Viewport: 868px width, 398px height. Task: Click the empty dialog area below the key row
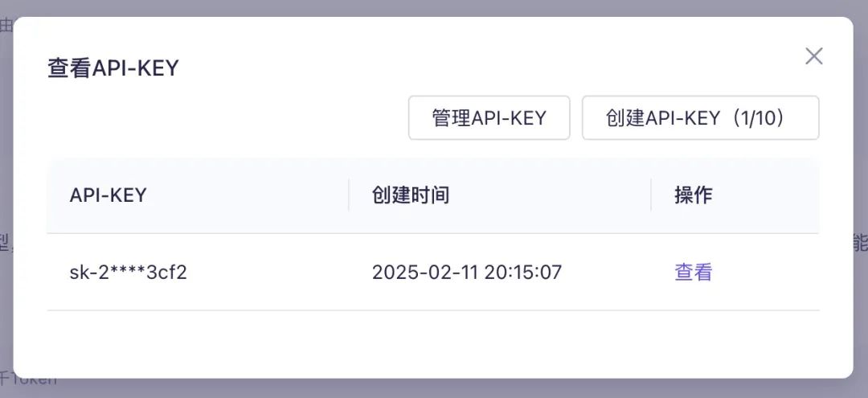434,342
